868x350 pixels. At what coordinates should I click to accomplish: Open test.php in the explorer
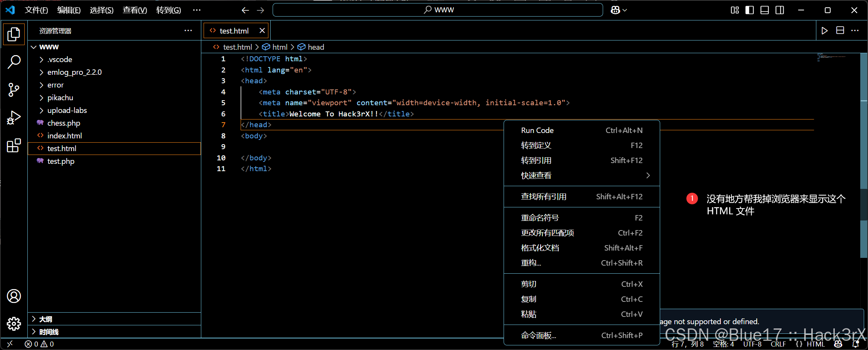[x=115, y=161]
